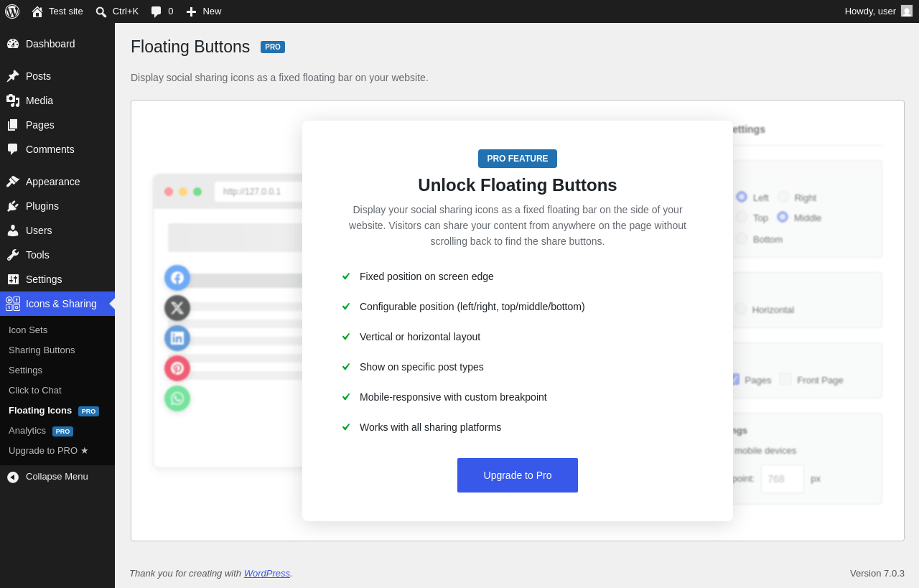Open the Floating Icons submenu item
The image size is (919, 588).
[40, 411]
